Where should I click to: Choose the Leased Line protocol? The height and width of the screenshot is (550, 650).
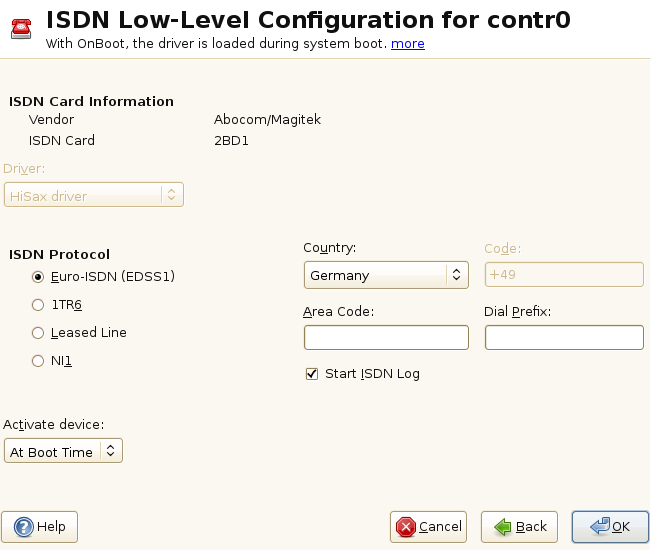[38, 332]
